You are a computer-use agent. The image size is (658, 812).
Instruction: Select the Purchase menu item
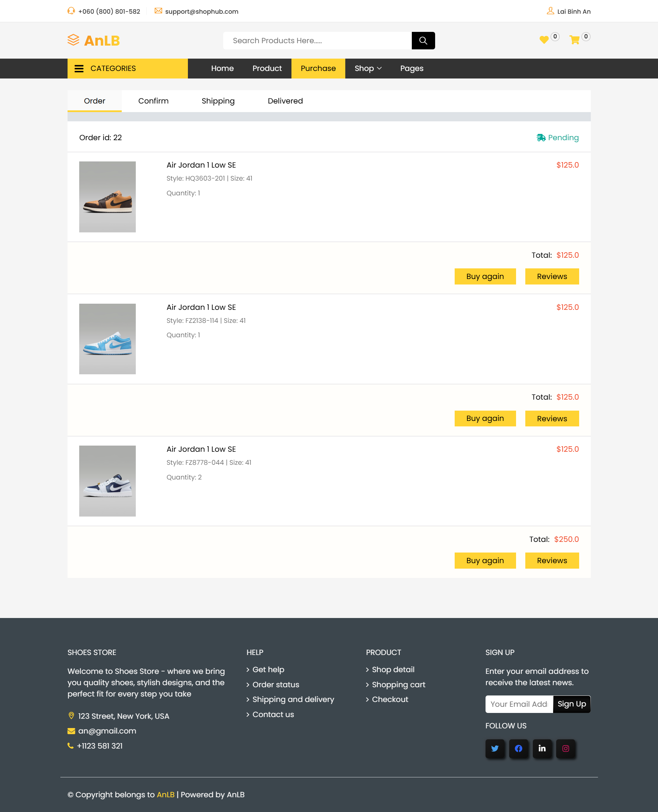click(x=318, y=69)
